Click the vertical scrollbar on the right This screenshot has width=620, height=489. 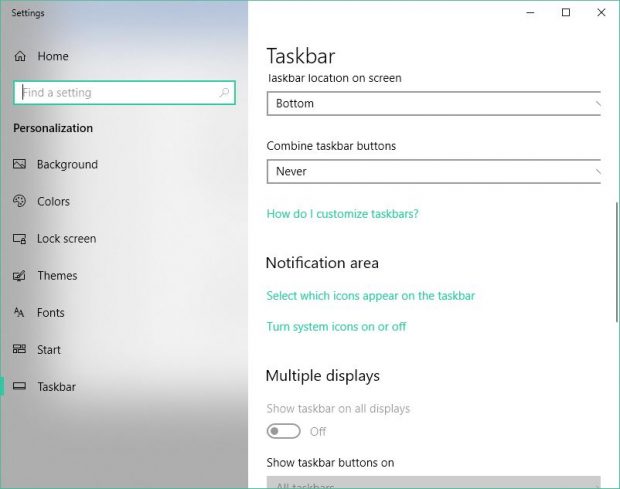pos(615,262)
